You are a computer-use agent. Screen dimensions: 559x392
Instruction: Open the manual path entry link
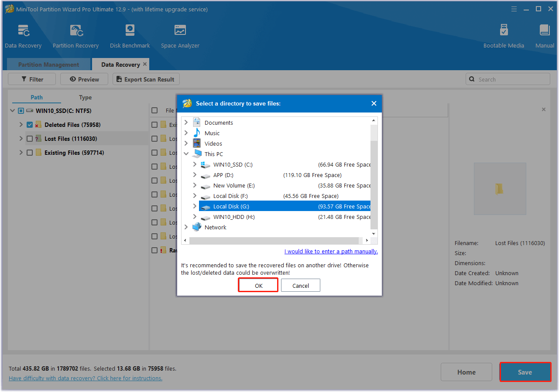[x=331, y=251]
